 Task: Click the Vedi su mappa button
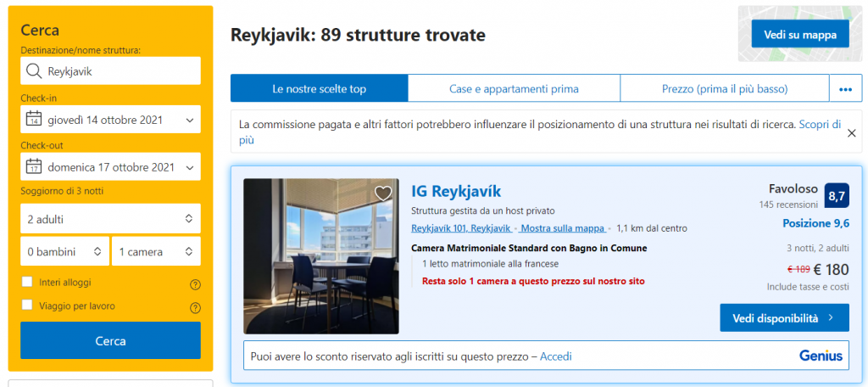pos(799,34)
